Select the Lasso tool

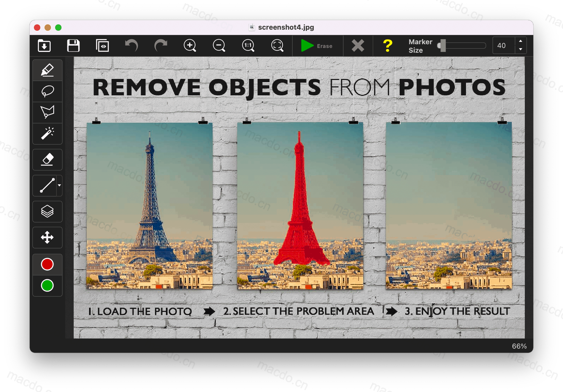pyautogui.click(x=47, y=91)
